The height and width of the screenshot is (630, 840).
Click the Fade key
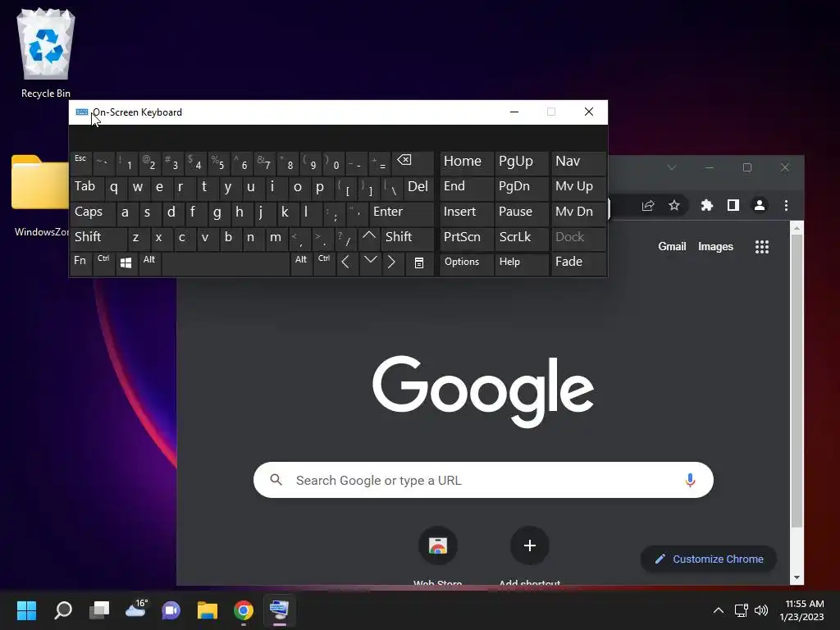578,263
